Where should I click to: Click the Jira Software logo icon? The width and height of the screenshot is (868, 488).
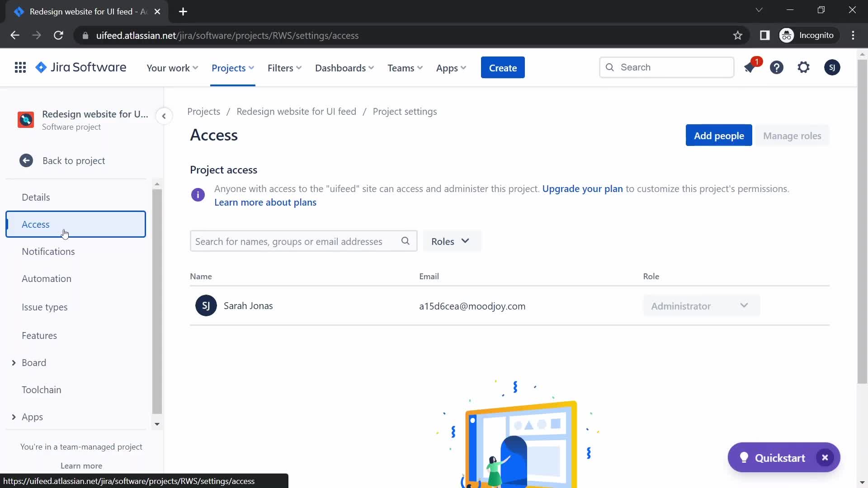click(42, 67)
